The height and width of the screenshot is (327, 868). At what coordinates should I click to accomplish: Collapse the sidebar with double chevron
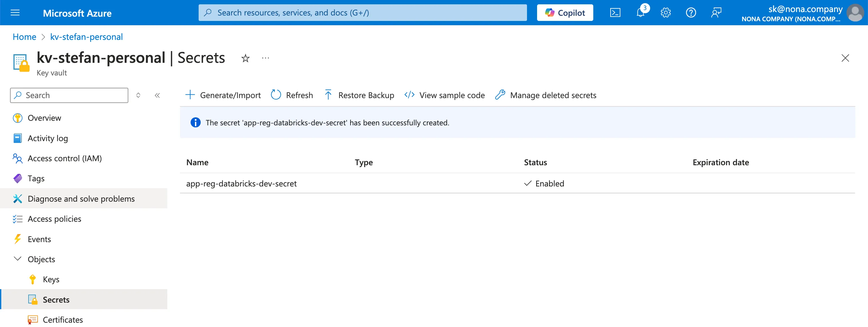pos(157,95)
